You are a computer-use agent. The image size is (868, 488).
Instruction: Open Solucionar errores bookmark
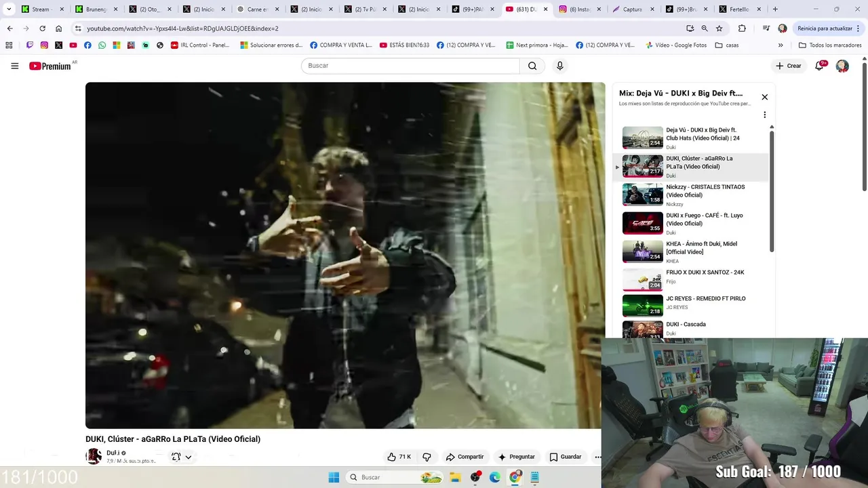pyautogui.click(x=271, y=45)
